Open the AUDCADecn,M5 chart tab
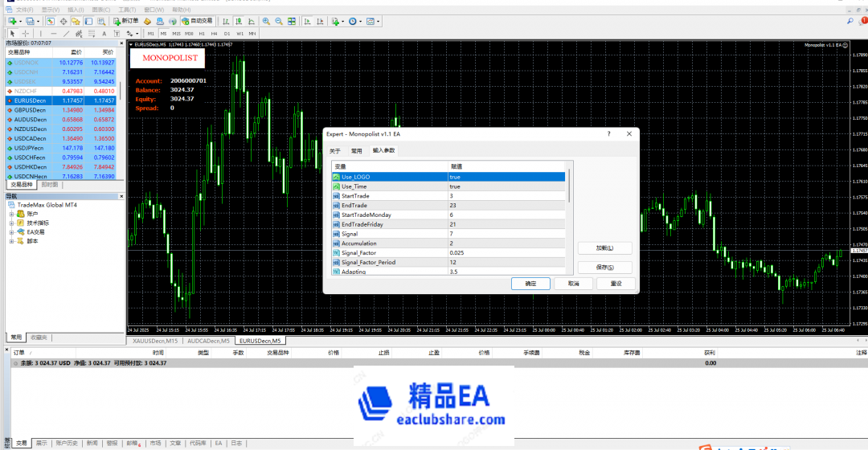 208,341
